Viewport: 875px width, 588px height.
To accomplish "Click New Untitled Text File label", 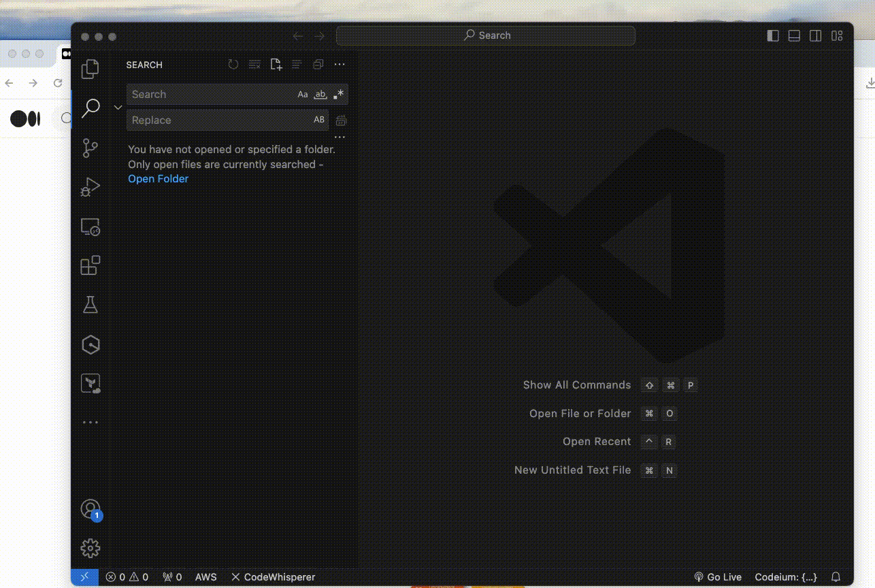I will [x=573, y=470].
